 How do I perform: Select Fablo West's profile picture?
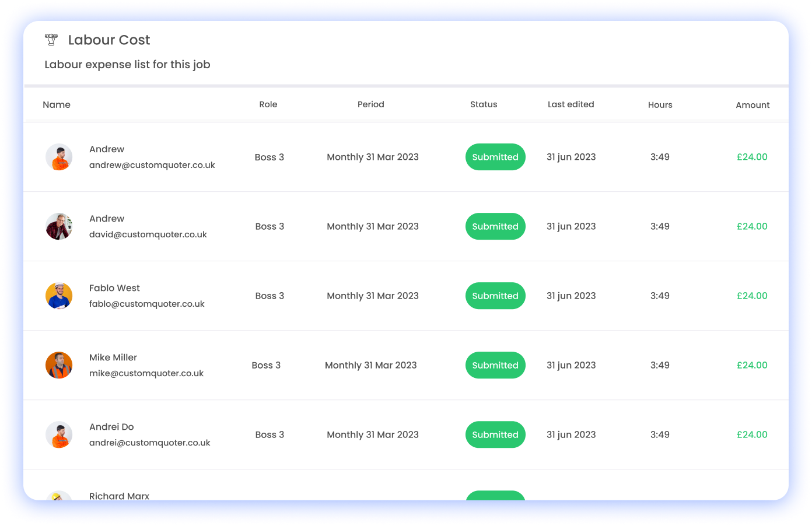pos(59,296)
